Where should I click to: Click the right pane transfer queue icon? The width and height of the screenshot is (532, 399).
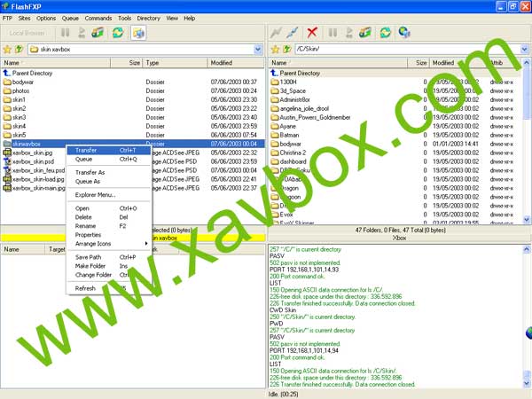click(x=365, y=33)
